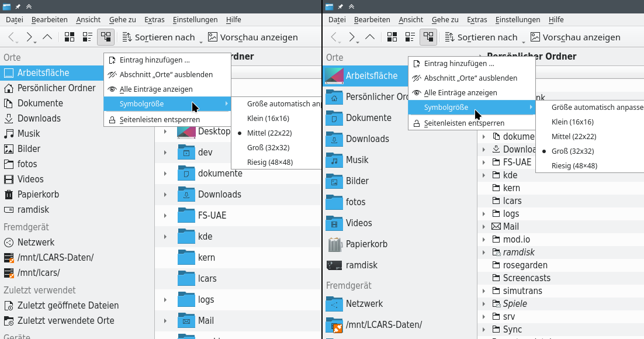Open Einstellungen menu in right window

pos(518,20)
